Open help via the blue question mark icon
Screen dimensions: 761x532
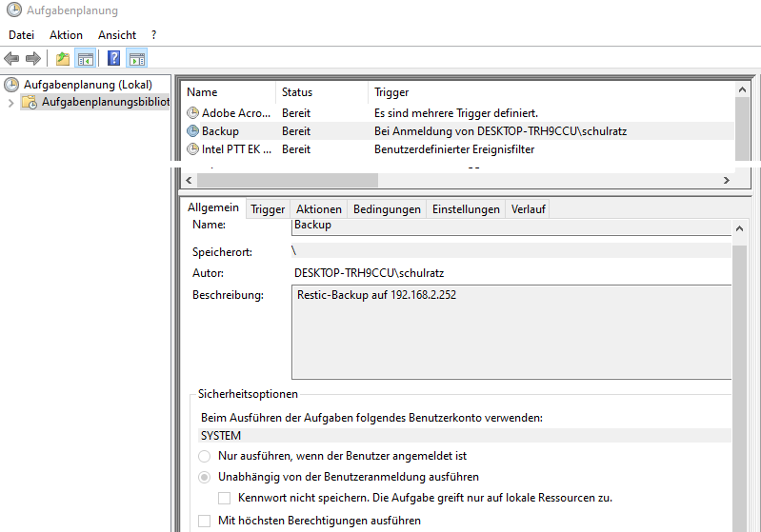(x=114, y=59)
